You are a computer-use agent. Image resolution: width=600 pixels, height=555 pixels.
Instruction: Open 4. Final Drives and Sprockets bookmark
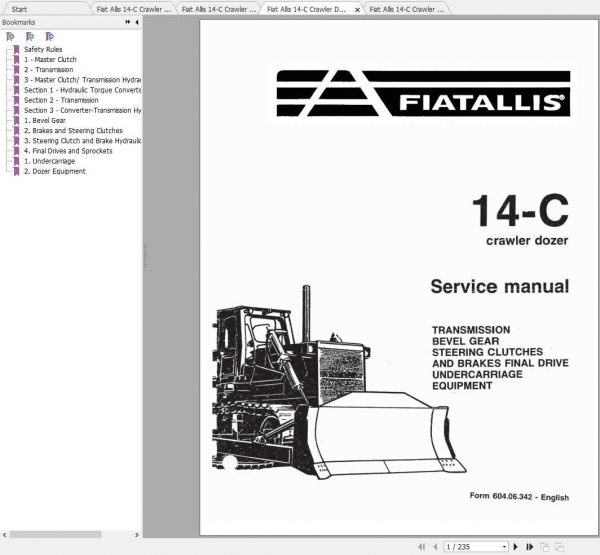[x=68, y=151]
